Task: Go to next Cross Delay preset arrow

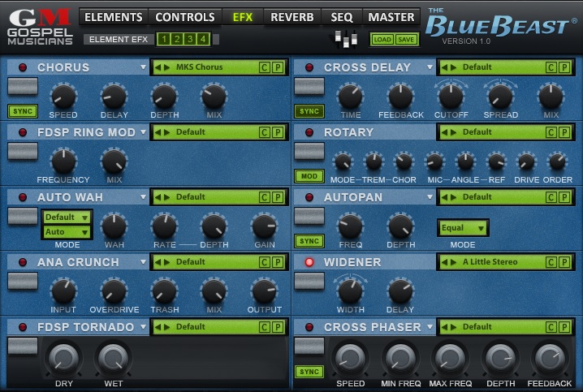Action: (454, 67)
